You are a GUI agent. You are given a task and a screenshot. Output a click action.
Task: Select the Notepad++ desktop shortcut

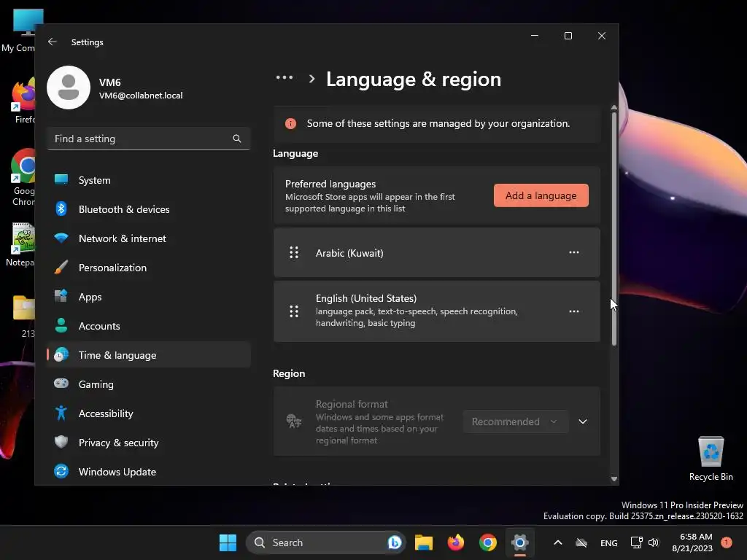(x=19, y=245)
